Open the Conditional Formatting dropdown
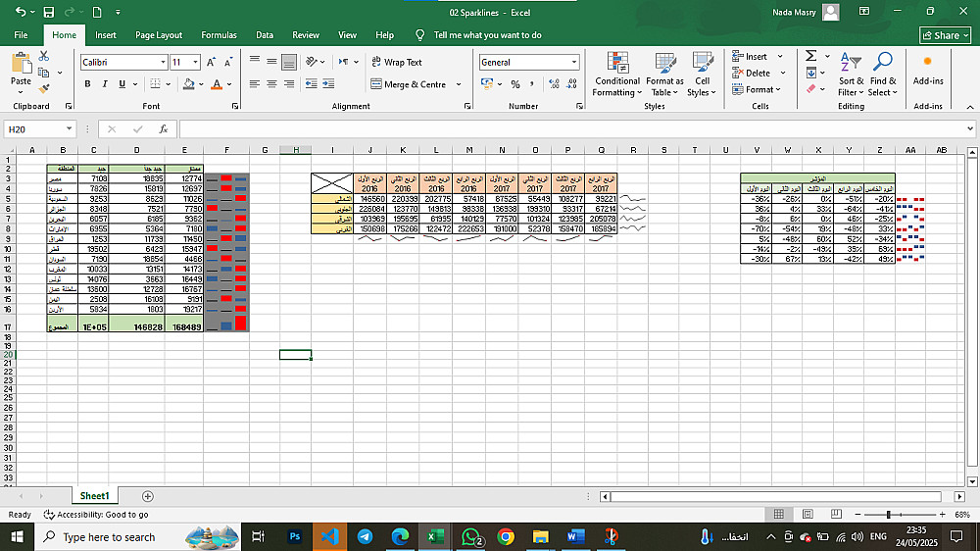Image resolution: width=980 pixels, height=551 pixels. pos(616,75)
